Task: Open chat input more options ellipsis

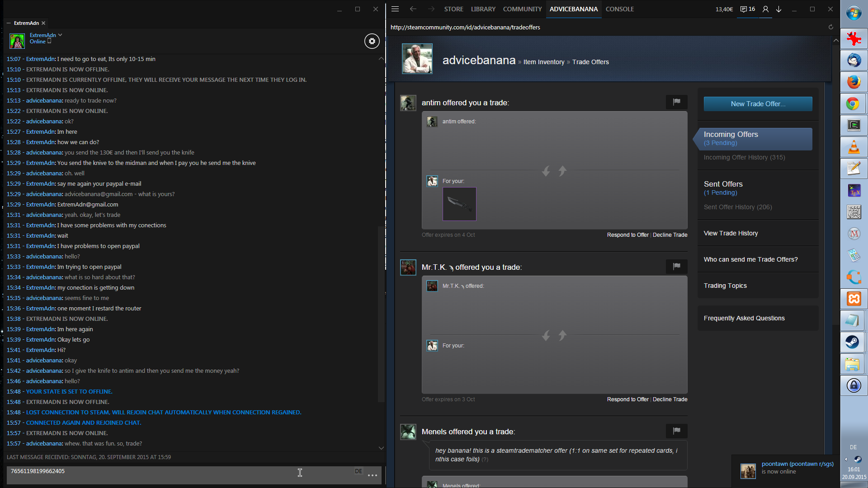Action: [373, 475]
